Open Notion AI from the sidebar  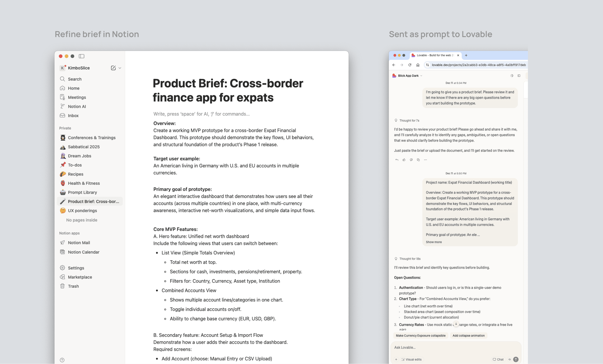click(x=77, y=106)
